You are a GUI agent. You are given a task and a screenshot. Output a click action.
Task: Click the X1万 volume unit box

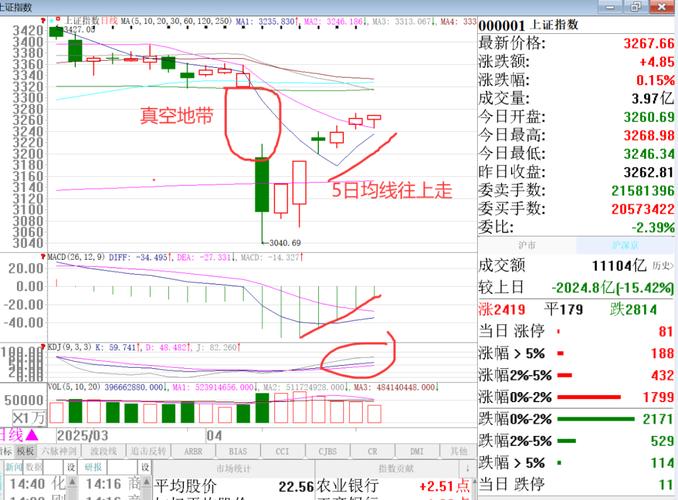pyautogui.click(x=29, y=417)
